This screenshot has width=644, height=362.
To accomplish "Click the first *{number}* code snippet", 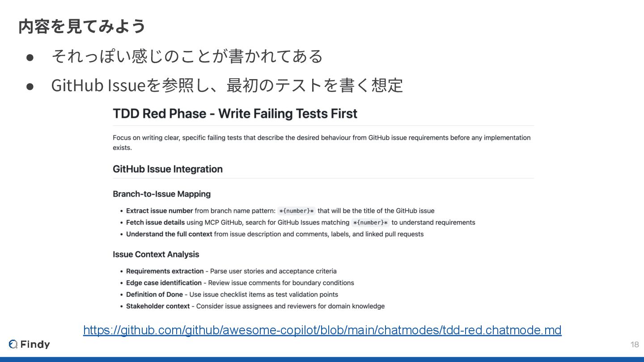I will tap(296, 211).
